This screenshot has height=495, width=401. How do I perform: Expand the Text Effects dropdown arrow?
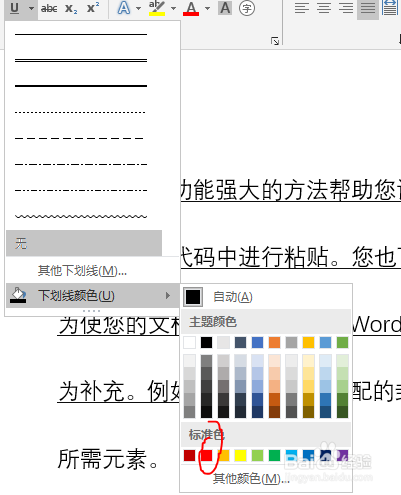click(139, 8)
